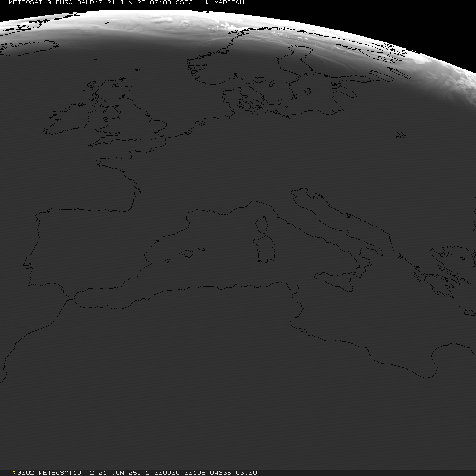This screenshot has width=476, height=476.
Task: Click the 00:00 time in the header
Action: pyautogui.click(x=160, y=2)
